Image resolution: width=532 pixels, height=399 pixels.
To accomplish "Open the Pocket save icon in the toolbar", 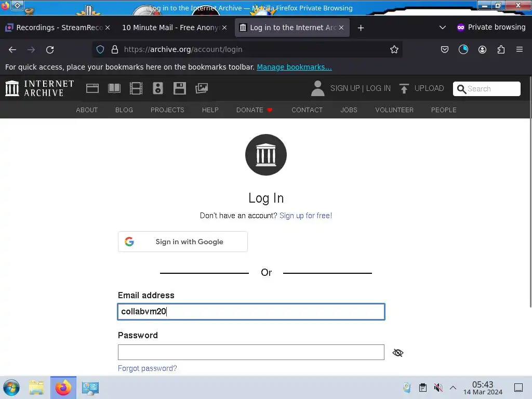I will pos(445,49).
